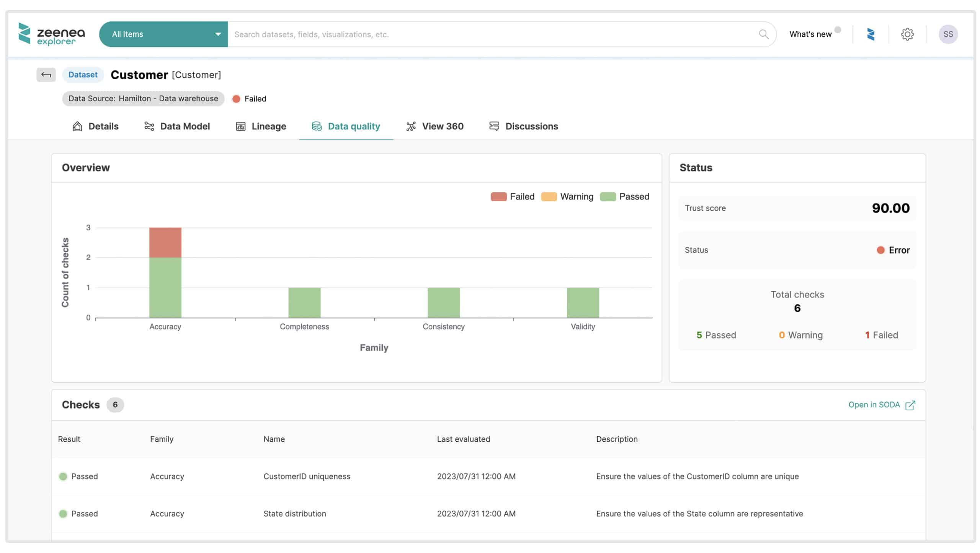The image size is (980, 553).
Task: Click the Name column header
Action: pos(274,439)
